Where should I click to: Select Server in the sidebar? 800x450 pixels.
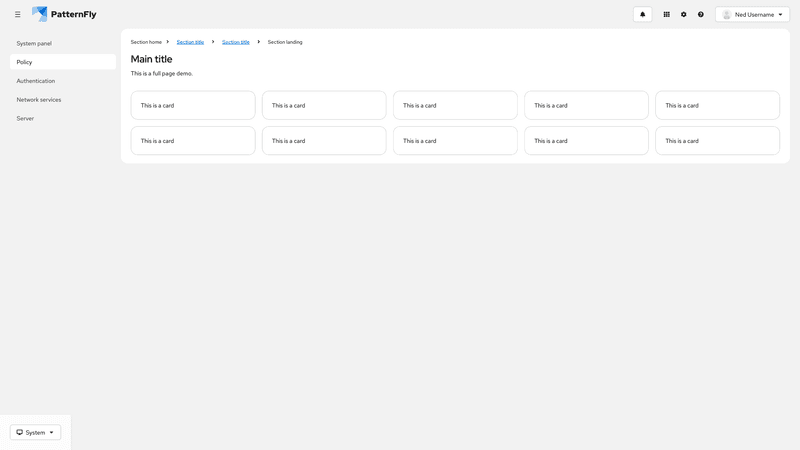(x=25, y=118)
